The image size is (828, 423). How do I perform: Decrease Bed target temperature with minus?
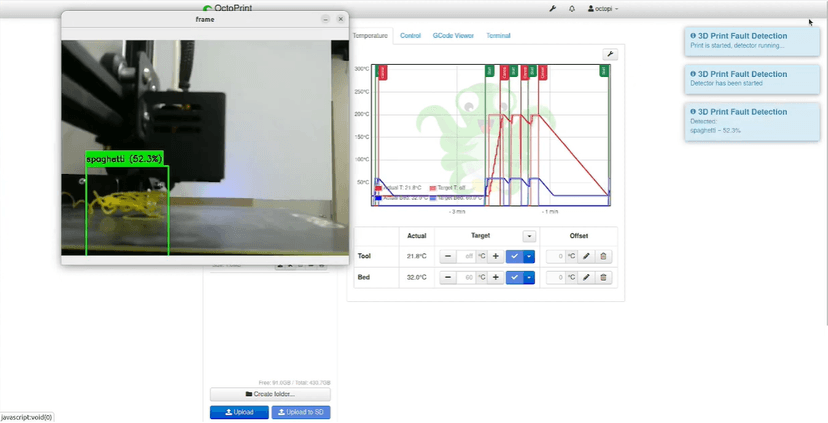click(x=448, y=277)
